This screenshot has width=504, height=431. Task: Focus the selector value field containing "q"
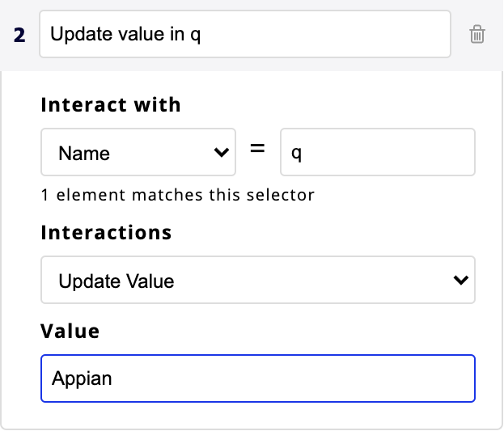point(377,152)
